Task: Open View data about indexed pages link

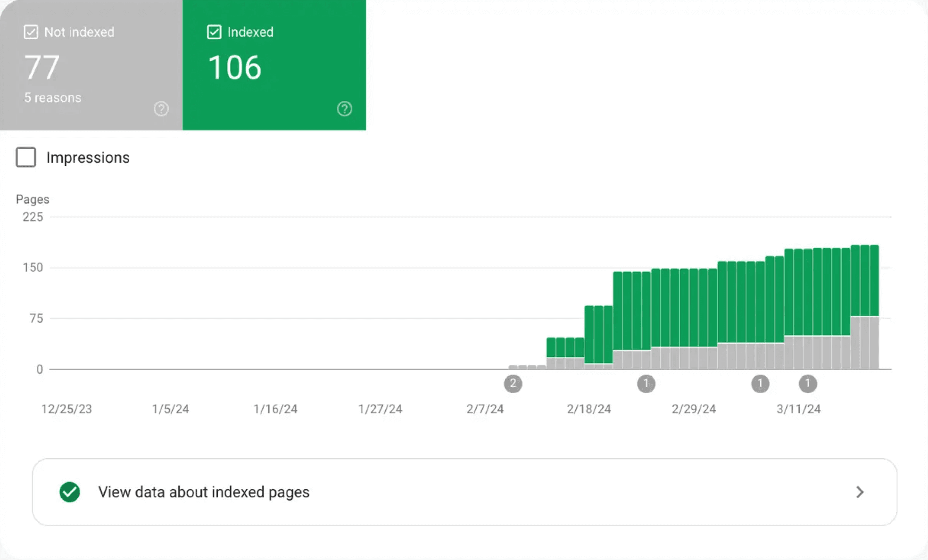Action: coord(204,492)
